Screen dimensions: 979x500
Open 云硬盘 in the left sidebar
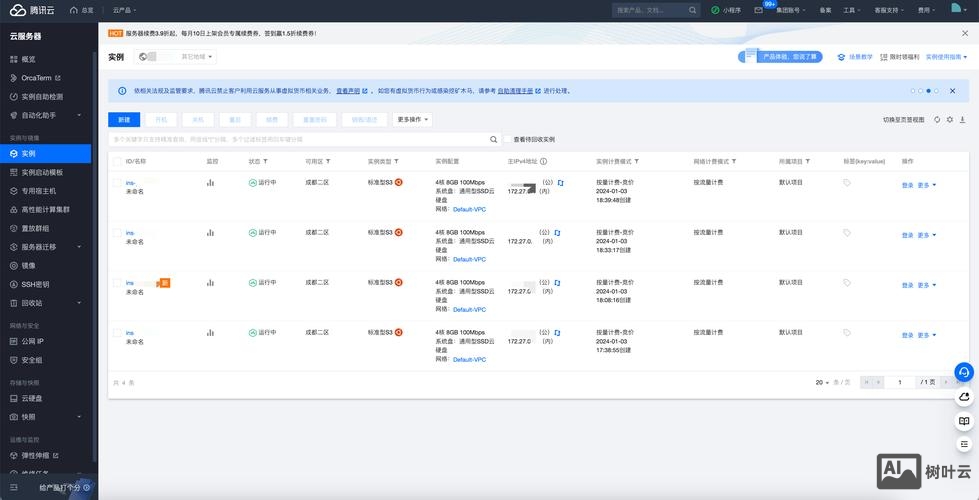pyautogui.click(x=32, y=398)
